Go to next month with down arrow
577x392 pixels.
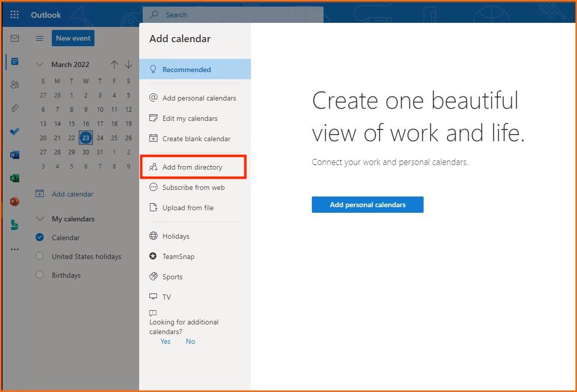129,64
